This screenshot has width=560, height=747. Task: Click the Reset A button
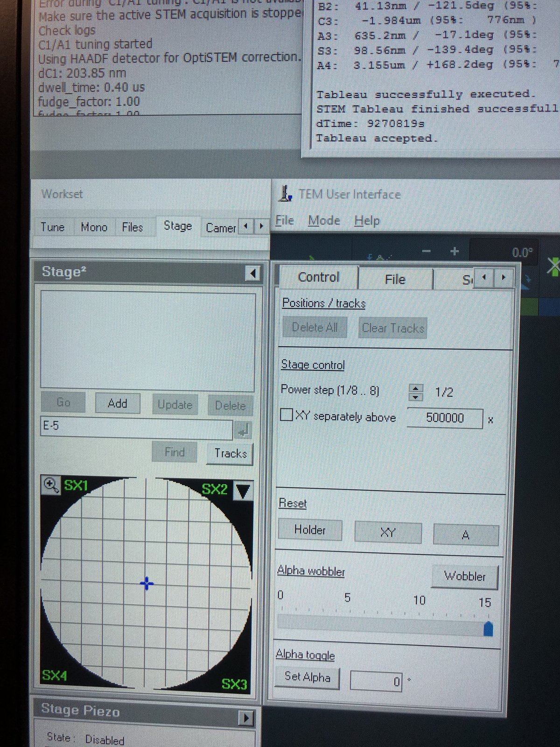click(x=466, y=535)
